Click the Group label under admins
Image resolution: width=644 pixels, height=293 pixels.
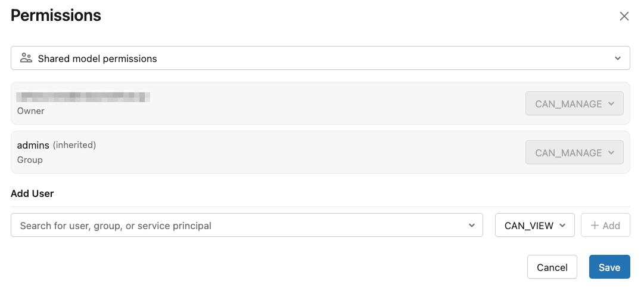click(30, 160)
